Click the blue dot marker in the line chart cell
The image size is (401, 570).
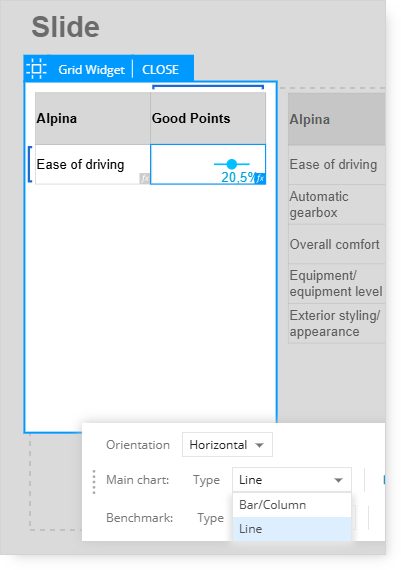click(232, 164)
